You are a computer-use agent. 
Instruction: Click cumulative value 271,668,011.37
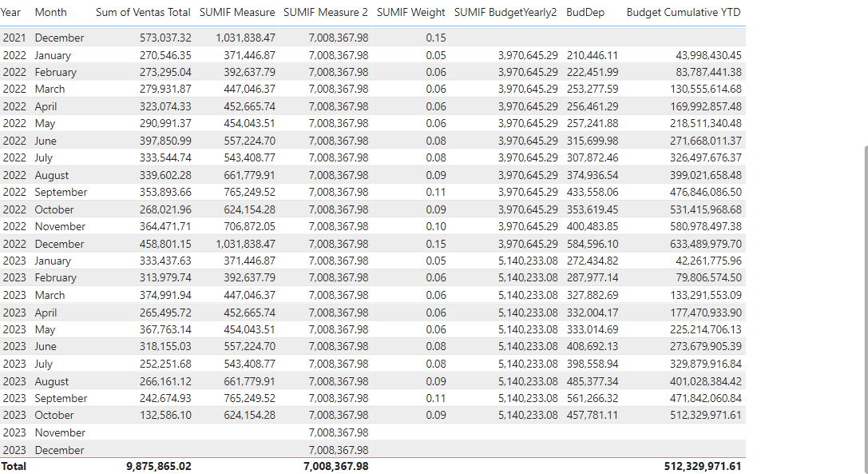706,141
